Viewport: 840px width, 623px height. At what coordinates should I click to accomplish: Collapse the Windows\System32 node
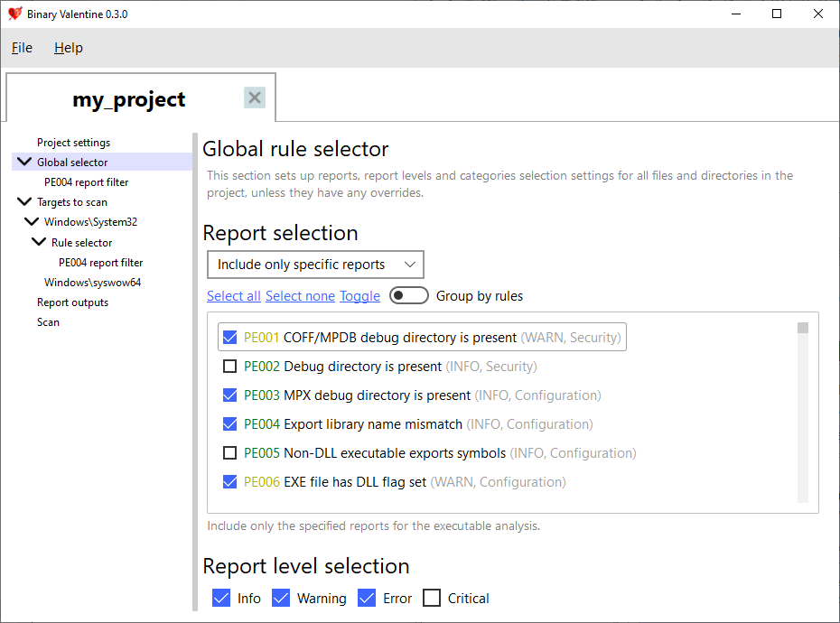point(32,221)
